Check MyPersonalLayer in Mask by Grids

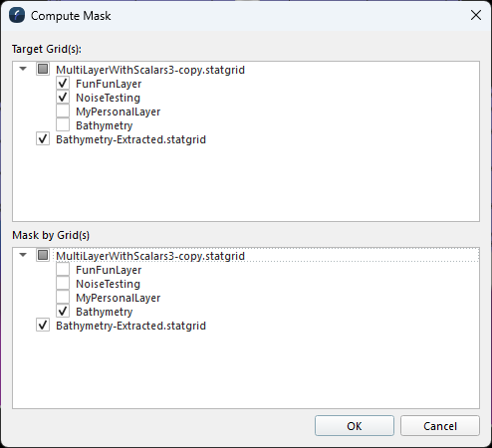pyautogui.click(x=63, y=298)
